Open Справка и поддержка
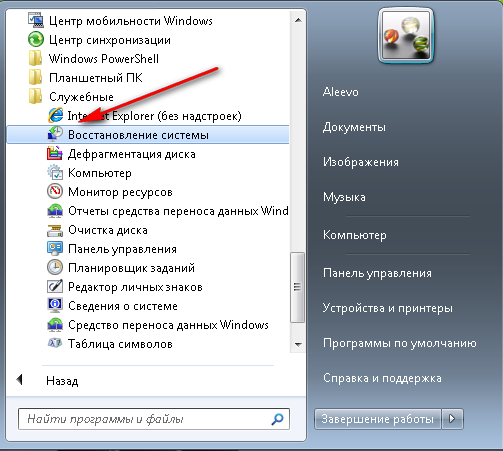 pos(382,378)
